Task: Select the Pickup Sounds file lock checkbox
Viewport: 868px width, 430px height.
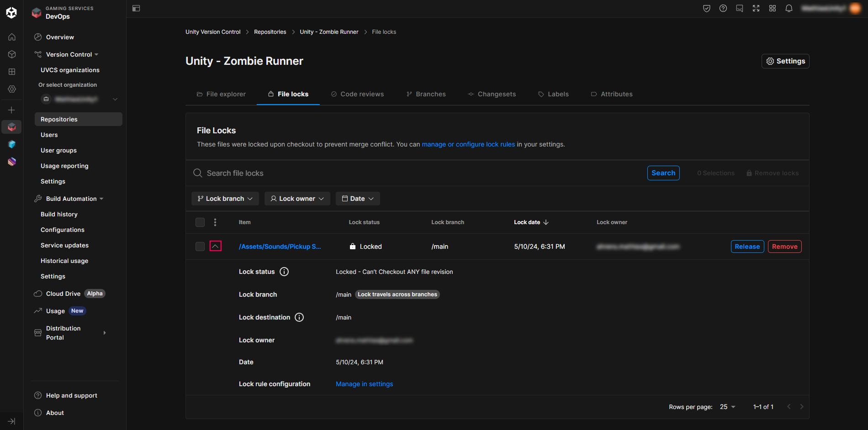Action: point(200,246)
